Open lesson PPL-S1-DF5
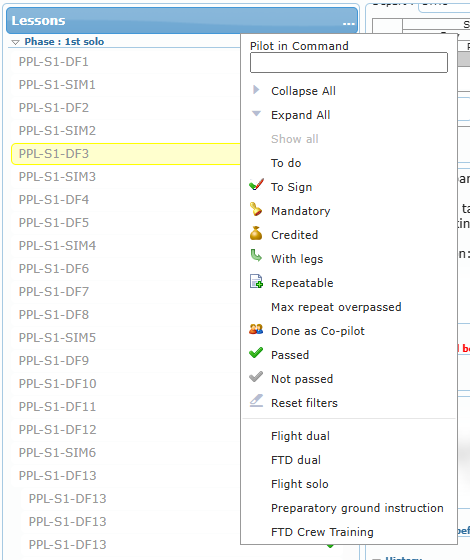Image resolution: width=470 pixels, height=560 pixels. tap(54, 223)
